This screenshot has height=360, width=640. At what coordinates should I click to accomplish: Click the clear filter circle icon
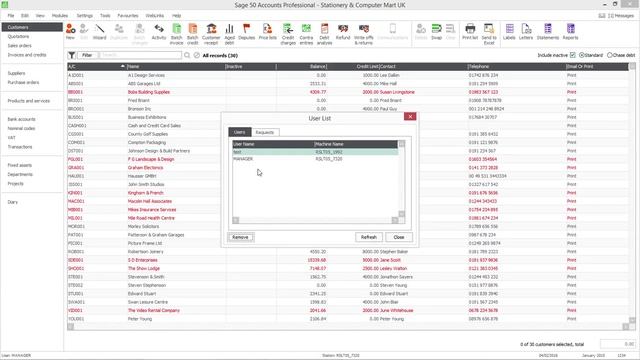197,55
